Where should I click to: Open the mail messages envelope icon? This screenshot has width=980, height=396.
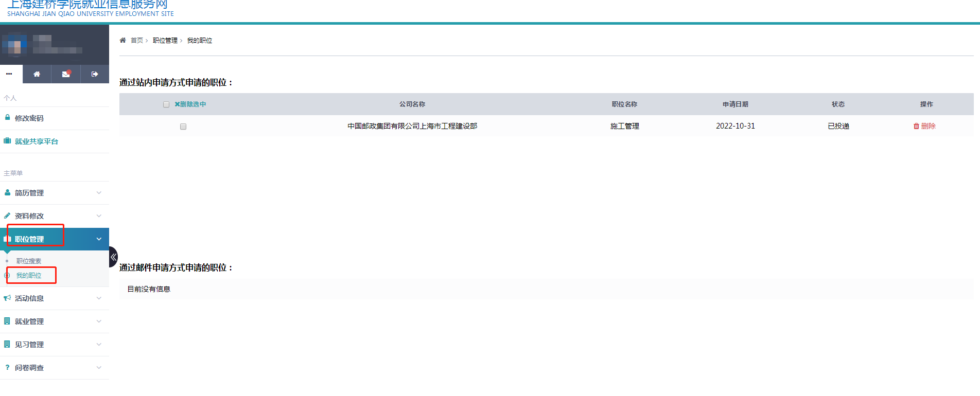click(x=66, y=74)
